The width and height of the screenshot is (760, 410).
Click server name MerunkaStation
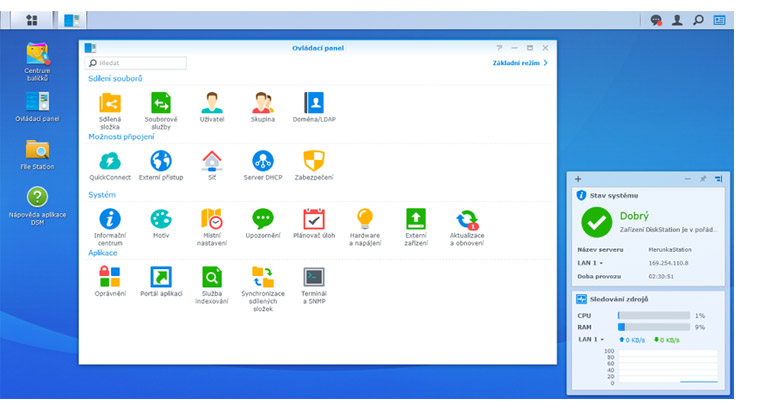(670, 250)
